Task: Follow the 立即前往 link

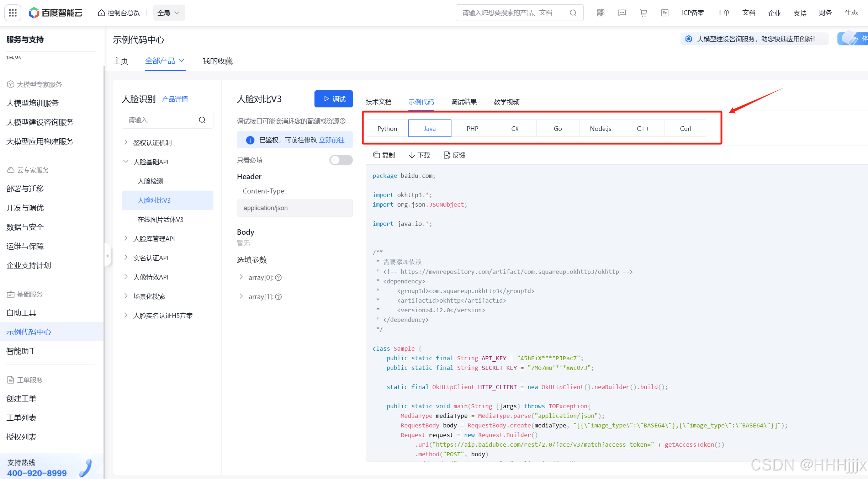Action: (x=332, y=140)
